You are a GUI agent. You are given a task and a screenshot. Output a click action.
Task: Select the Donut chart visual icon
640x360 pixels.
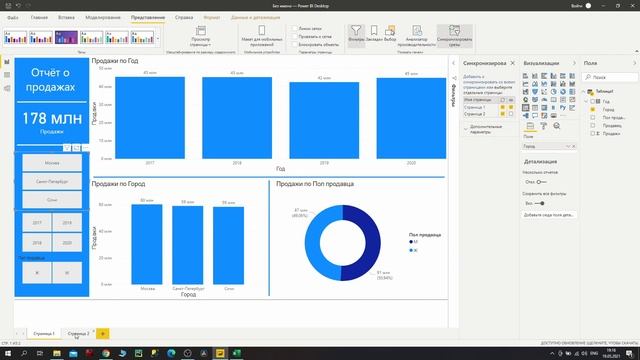(563, 92)
